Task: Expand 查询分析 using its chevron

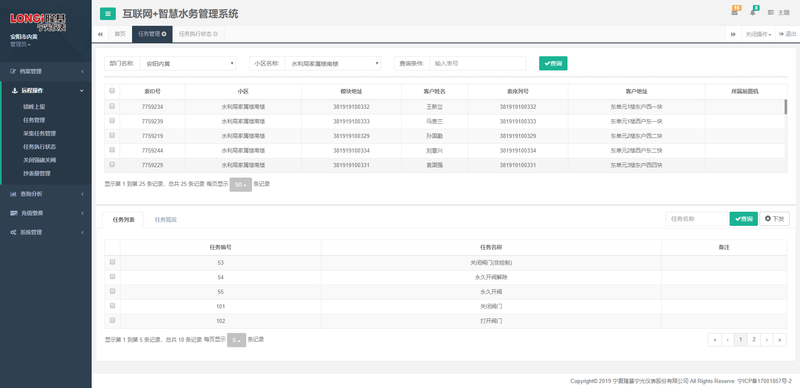Action: pos(82,194)
